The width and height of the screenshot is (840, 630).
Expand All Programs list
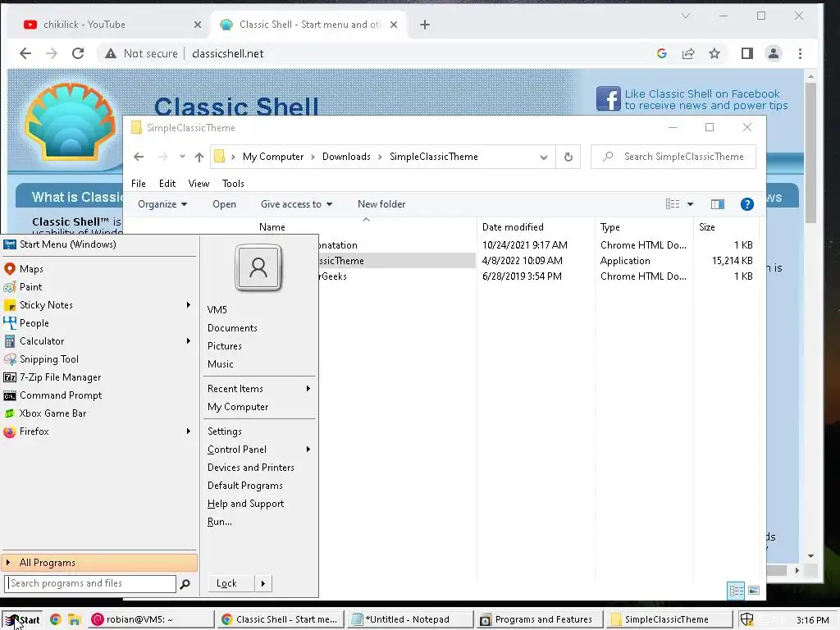point(99,563)
